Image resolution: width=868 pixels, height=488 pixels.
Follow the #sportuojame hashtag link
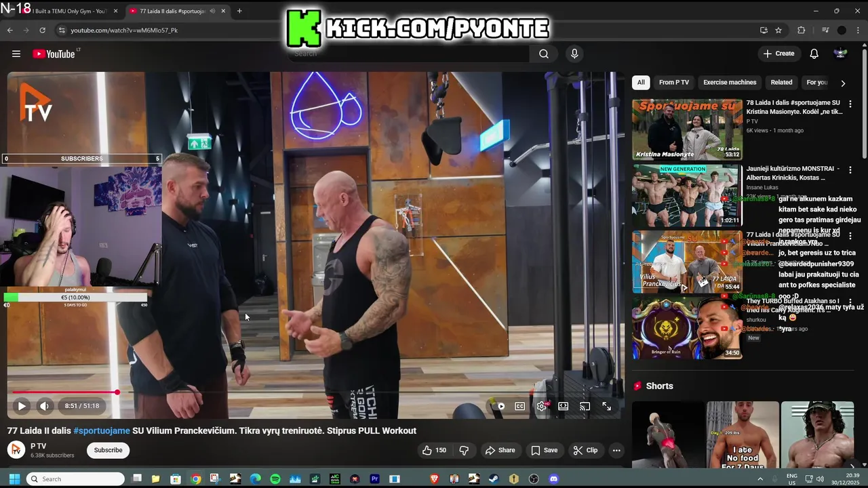tap(102, 430)
